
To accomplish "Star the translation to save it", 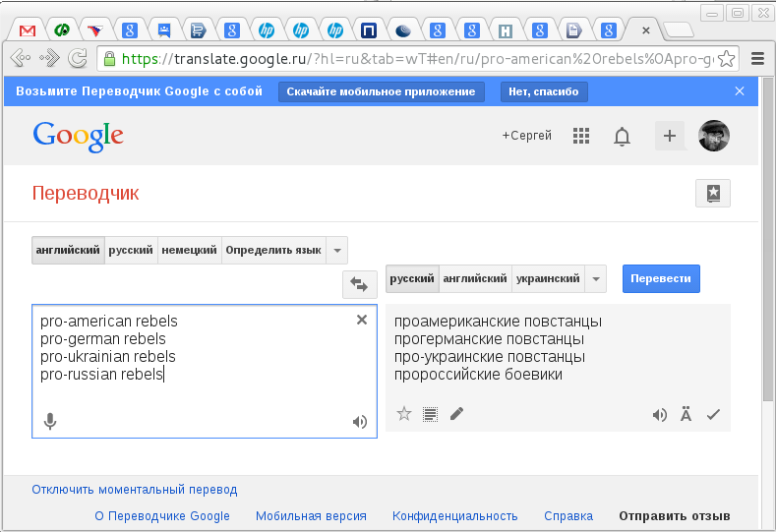I will [x=403, y=414].
